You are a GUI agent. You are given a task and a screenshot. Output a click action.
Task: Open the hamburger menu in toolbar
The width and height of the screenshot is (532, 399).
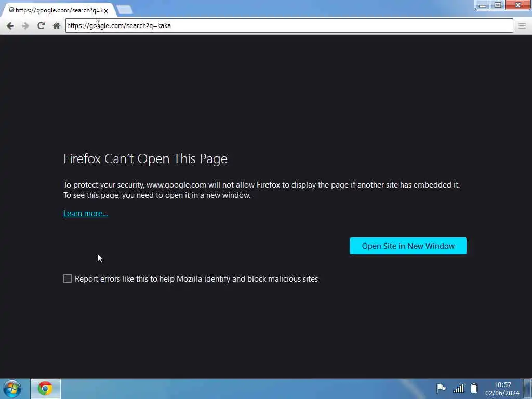522,26
